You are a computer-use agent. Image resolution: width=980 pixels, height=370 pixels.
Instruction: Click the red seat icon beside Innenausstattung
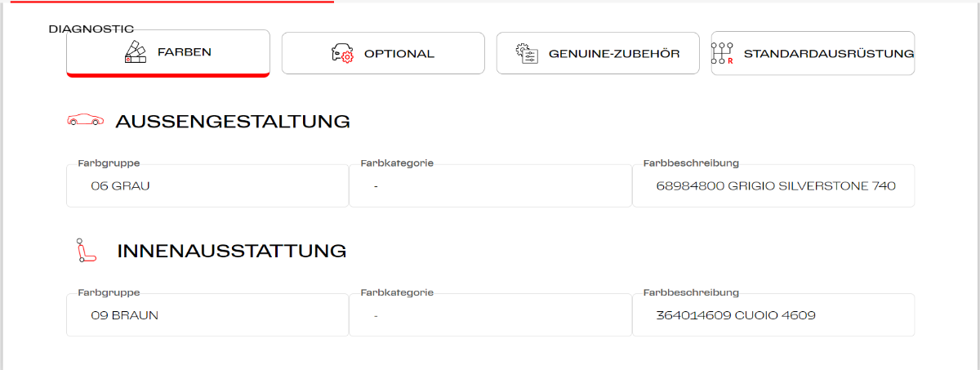[x=85, y=251]
